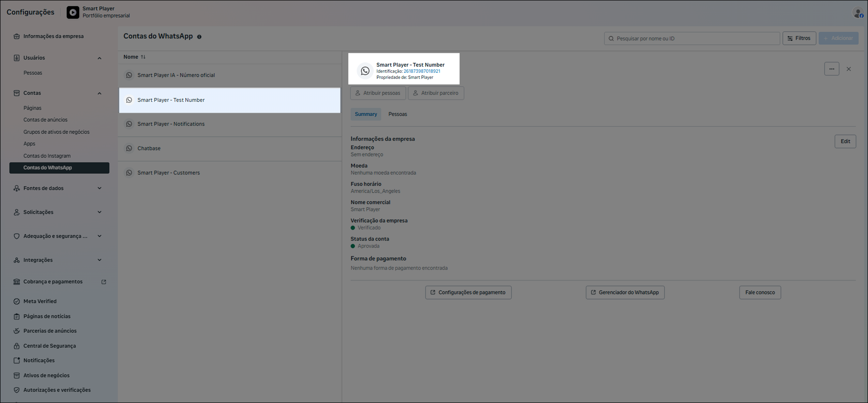Expand the Fontes de dados chevron
This screenshot has width=868, height=403.
(x=99, y=188)
